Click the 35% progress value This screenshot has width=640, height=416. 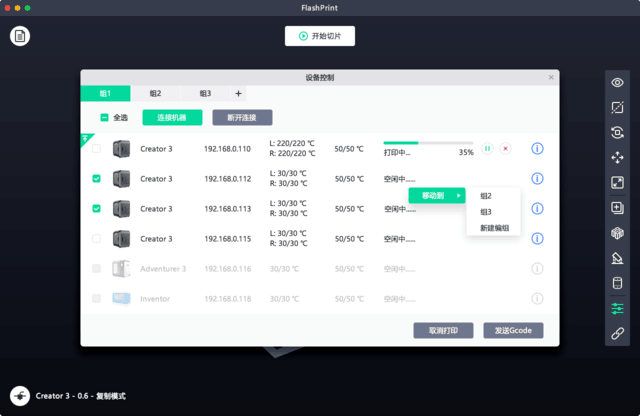[x=466, y=153]
